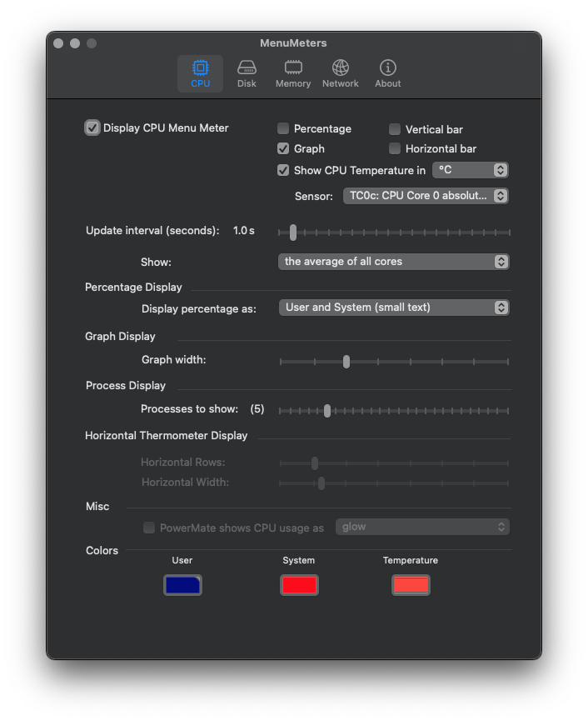Check the Horizontal bar option

(x=395, y=148)
